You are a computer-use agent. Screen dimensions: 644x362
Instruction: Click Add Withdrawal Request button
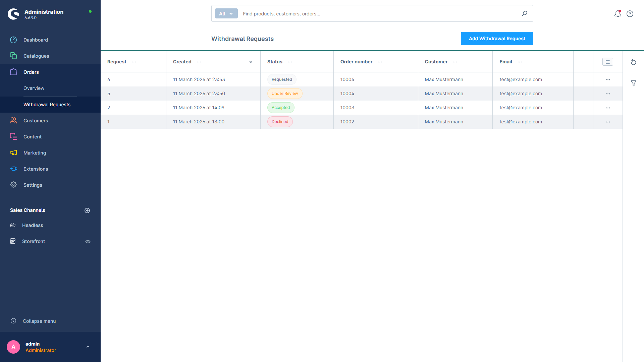pyautogui.click(x=497, y=39)
